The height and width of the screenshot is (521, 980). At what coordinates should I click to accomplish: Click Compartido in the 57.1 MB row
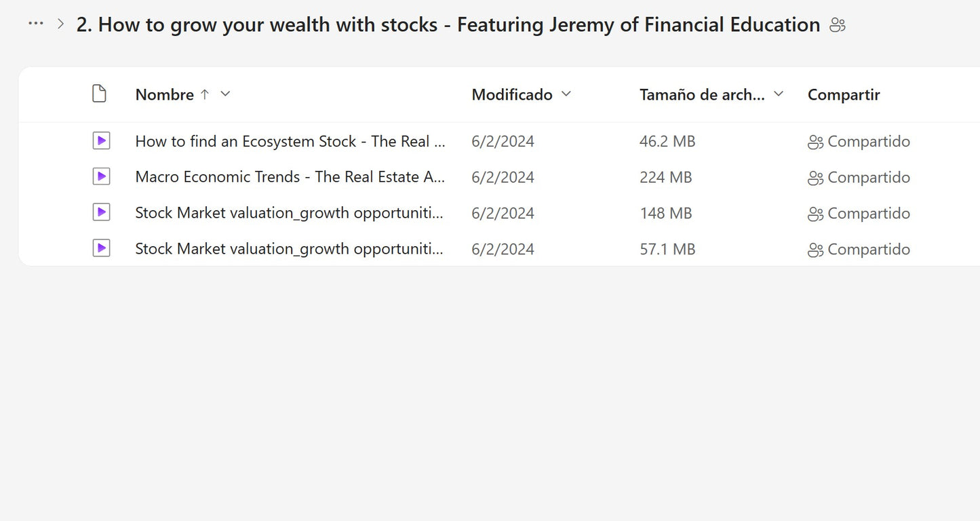pos(869,249)
